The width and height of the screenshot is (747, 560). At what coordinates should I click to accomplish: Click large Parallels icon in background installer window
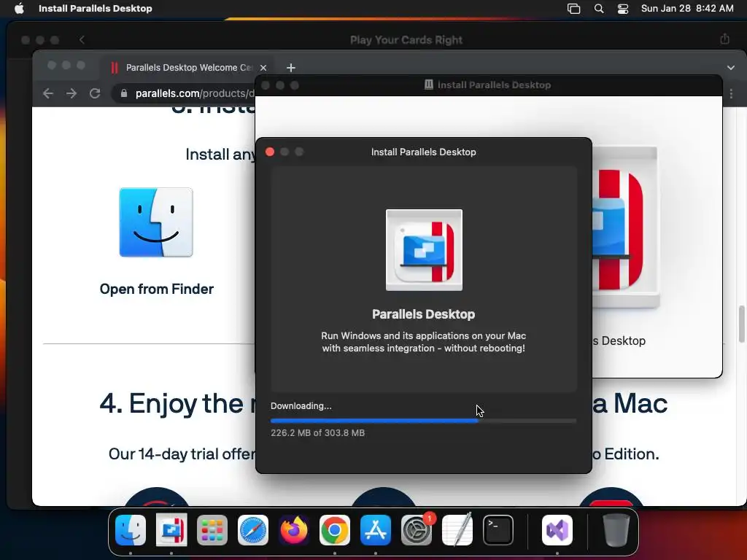pyautogui.click(x=625, y=227)
